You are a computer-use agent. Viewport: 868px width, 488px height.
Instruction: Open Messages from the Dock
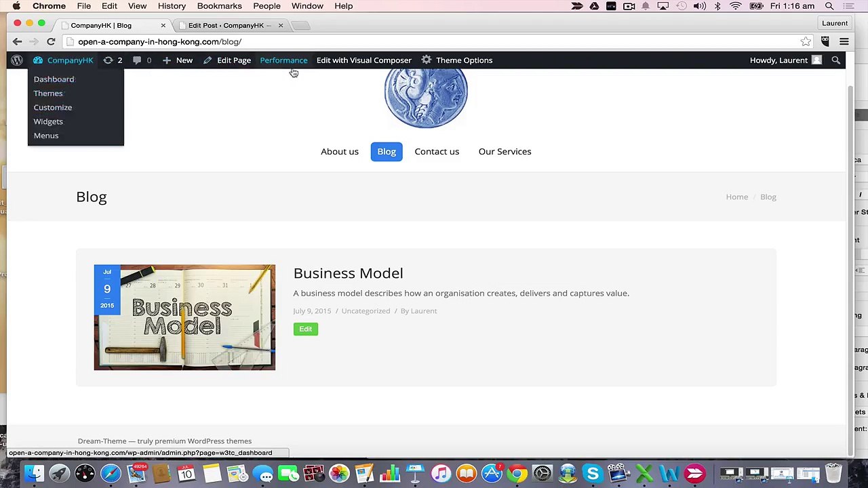263,473
